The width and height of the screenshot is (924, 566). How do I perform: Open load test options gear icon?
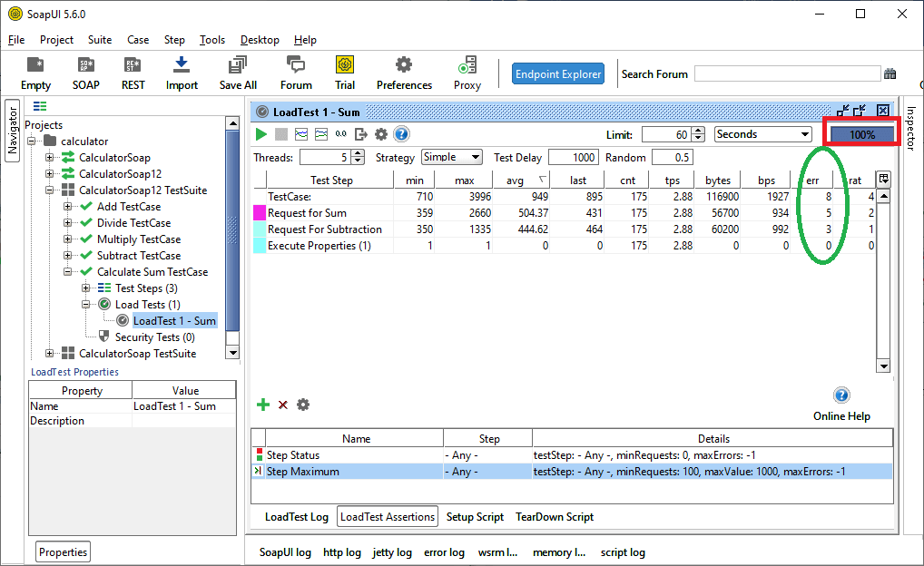(381, 134)
